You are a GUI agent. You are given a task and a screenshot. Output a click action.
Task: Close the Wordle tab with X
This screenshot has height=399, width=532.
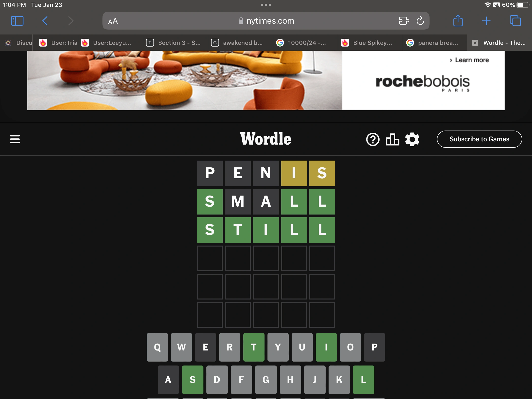[x=475, y=43]
